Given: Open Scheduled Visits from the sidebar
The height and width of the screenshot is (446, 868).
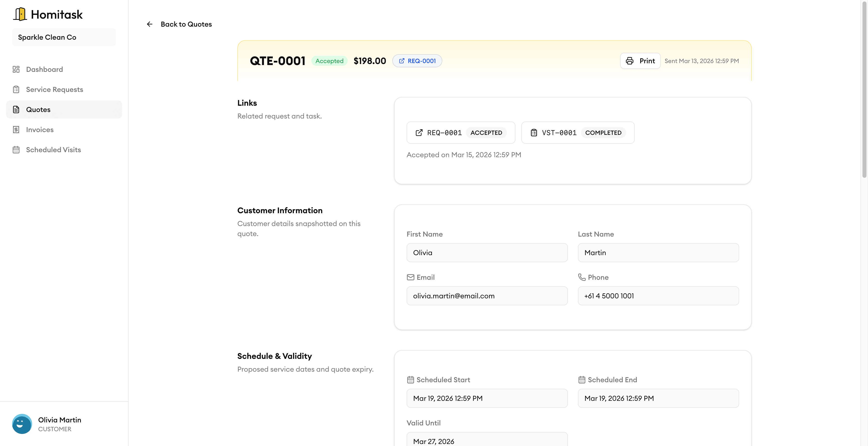Looking at the screenshot, I should pos(53,150).
